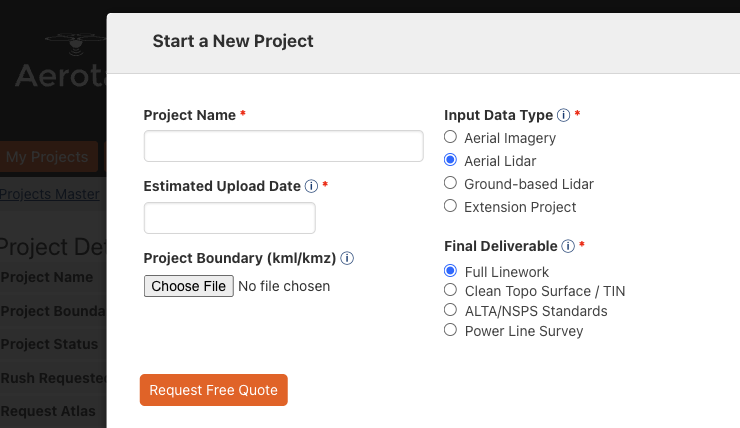Show Final Deliverable info icon
Image resolution: width=740 pixels, height=428 pixels.
click(568, 246)
